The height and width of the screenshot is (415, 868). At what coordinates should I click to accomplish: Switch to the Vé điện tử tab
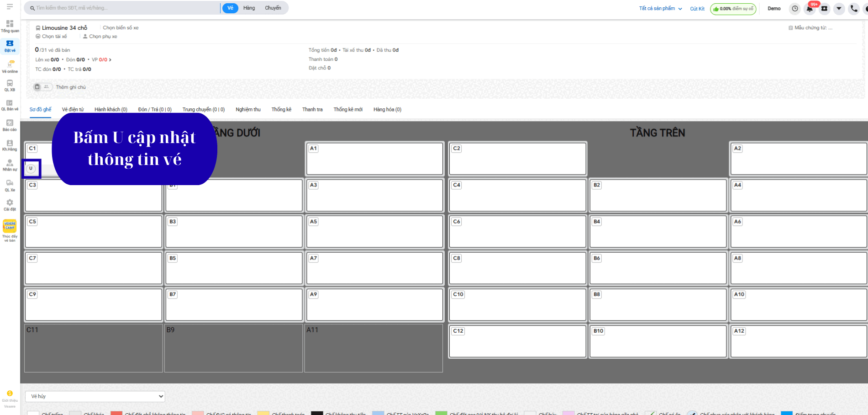click(x=73, y=110)
